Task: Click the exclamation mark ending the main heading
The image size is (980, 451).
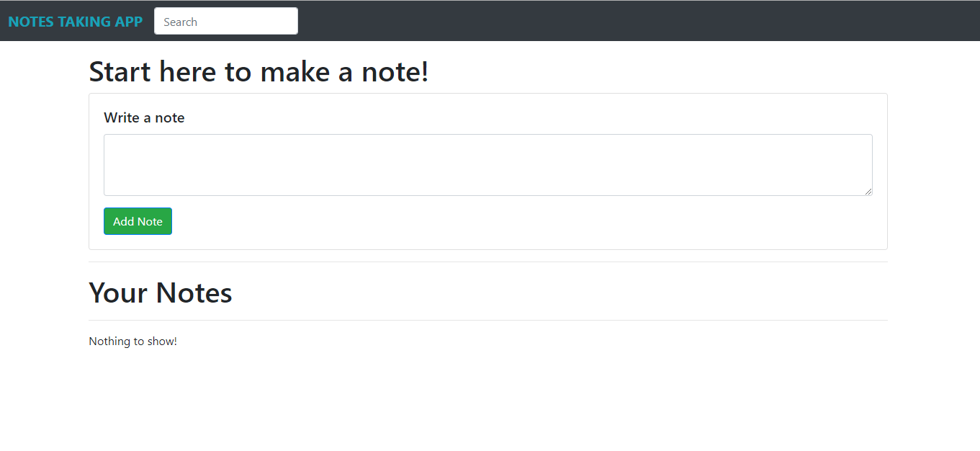Action: (424, 72)
